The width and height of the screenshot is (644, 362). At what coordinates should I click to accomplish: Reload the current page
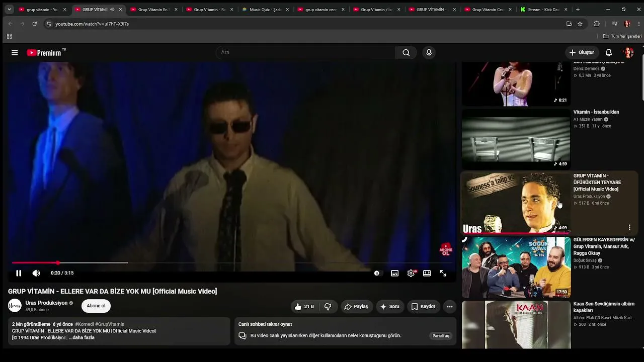(x=34, y=24)
